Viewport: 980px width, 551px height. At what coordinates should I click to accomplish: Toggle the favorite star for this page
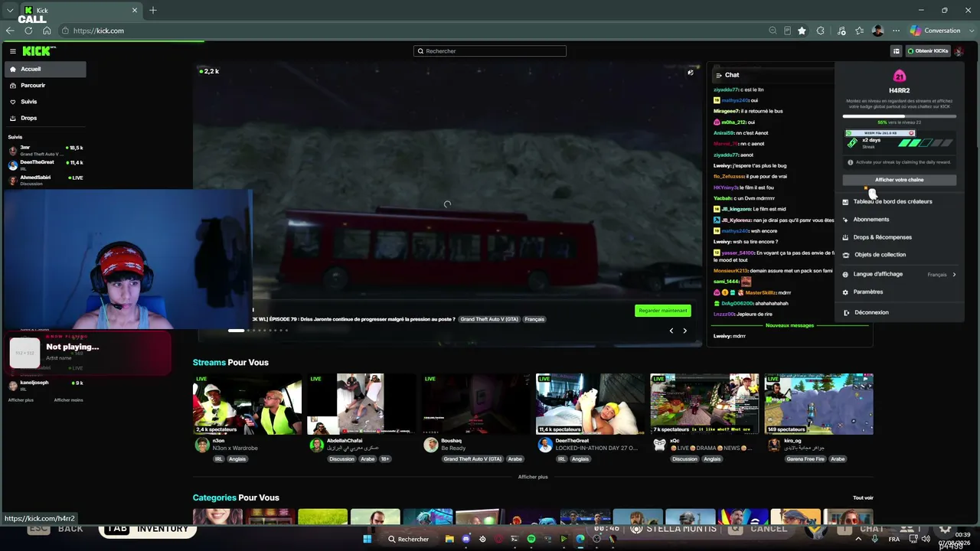[802, 31]
